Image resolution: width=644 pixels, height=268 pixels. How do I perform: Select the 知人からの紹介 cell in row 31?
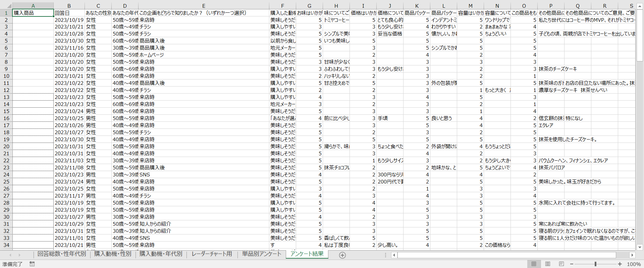coord(204,224)
